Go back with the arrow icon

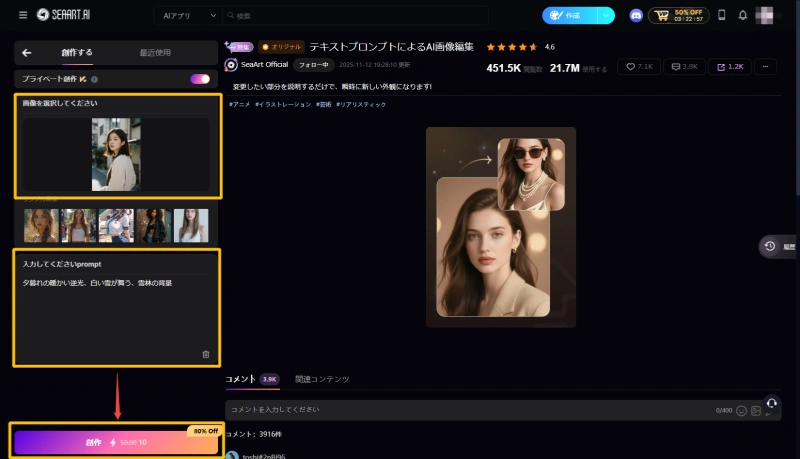(27, 53)
